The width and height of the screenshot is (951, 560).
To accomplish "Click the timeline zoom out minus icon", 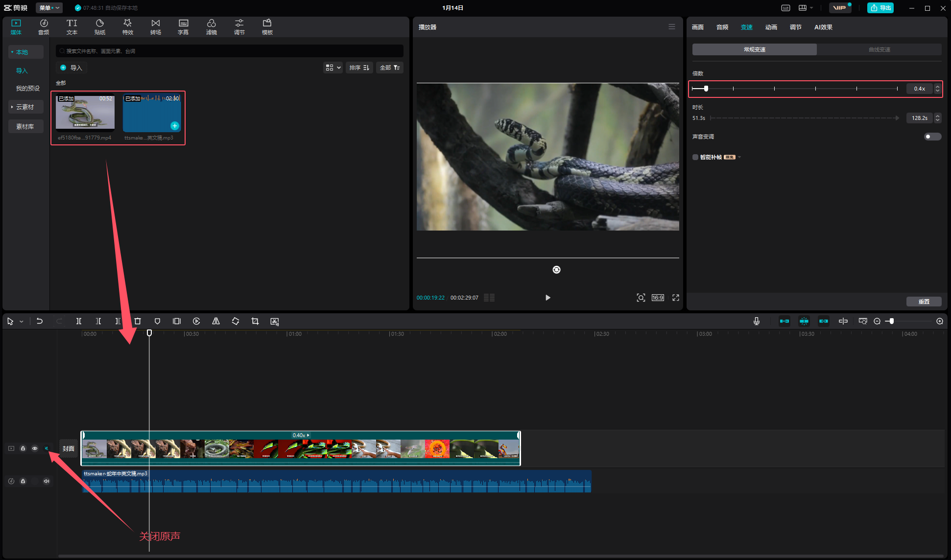I will click(x=877, y=321).
